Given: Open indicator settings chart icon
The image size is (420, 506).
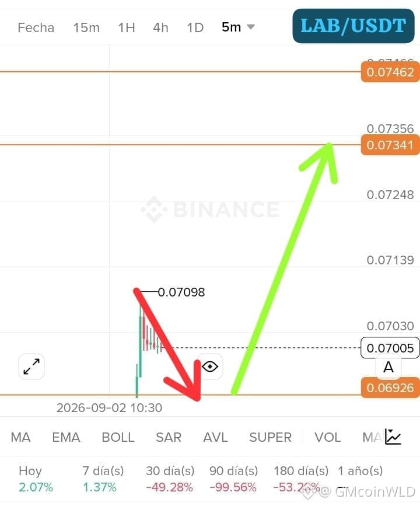Looking at the screenshot, I should tap(393, 437).
